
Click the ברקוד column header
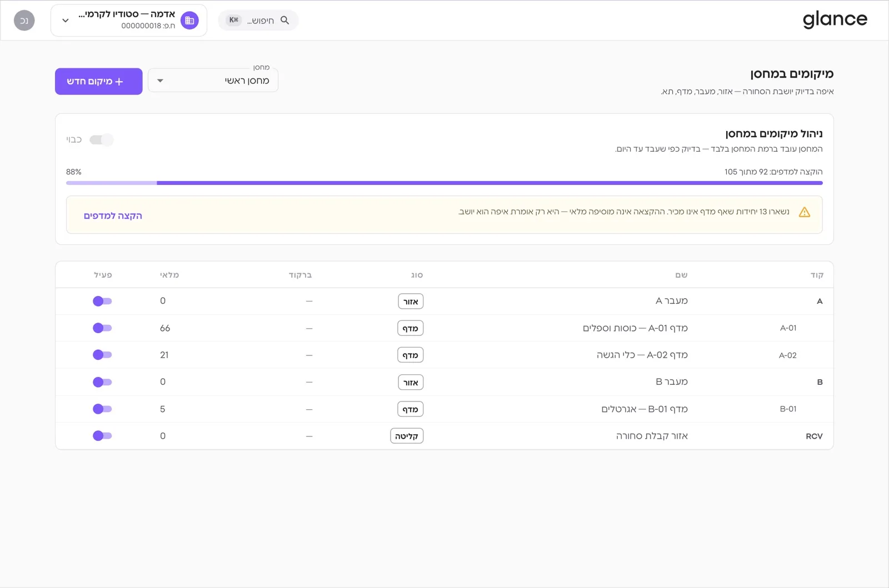(x=300, y=275)
